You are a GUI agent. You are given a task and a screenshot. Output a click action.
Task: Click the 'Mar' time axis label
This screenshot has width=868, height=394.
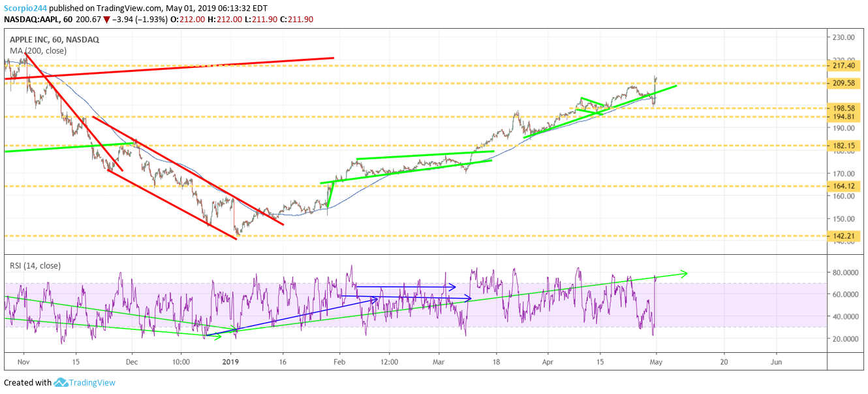[x=439, y=361]
